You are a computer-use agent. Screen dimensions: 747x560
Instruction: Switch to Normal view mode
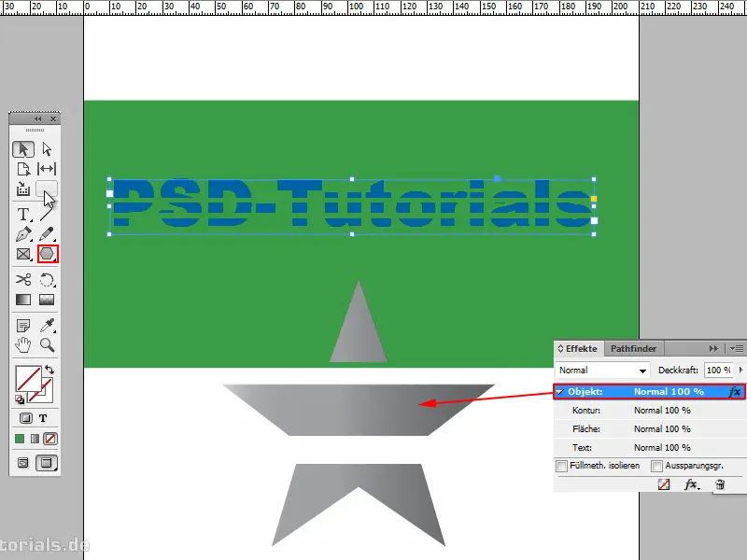coord(22,462)
